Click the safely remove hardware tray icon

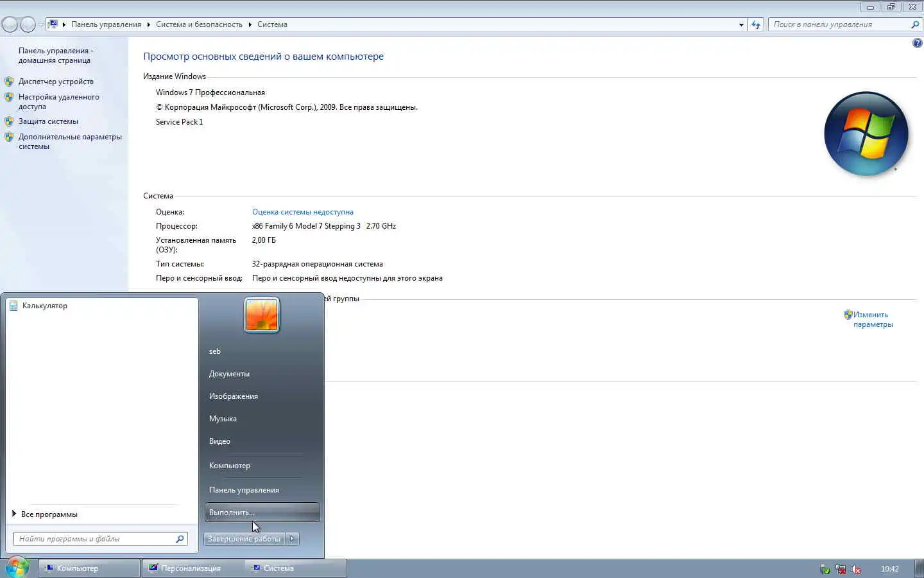(x=825, y=569)
